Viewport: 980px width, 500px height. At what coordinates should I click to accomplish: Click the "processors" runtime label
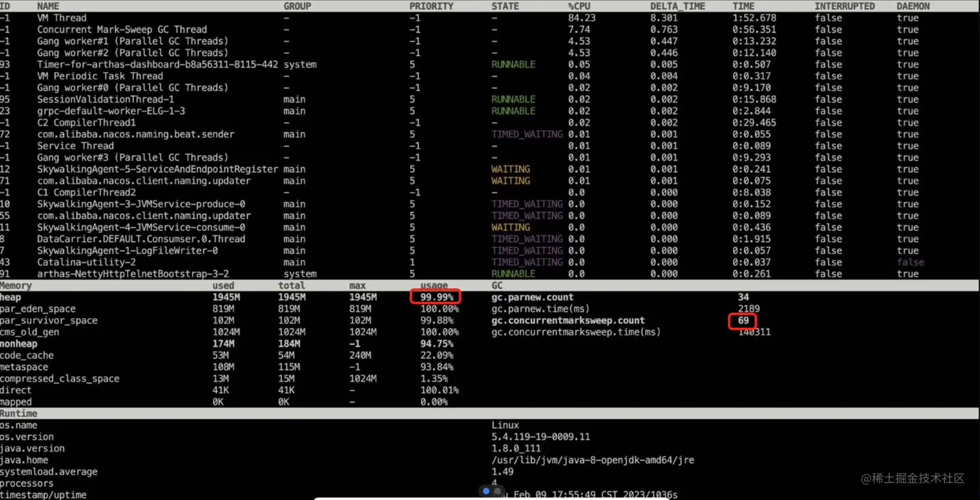[x=27, y=484]
